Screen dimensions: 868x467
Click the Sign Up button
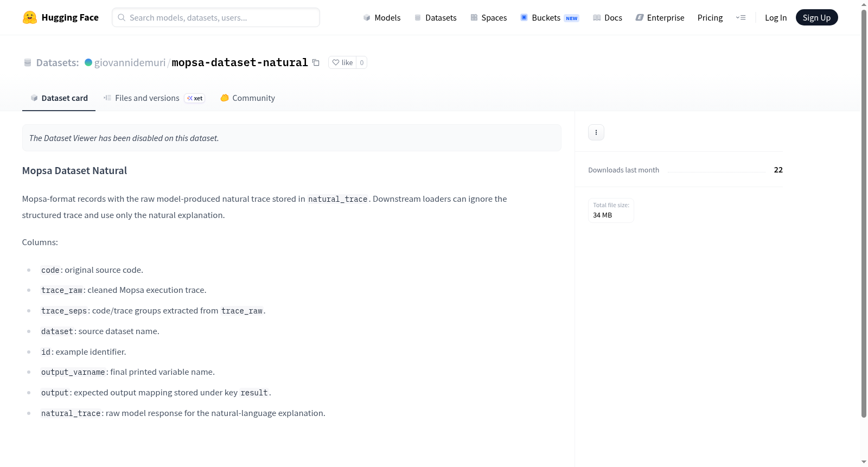816,17
